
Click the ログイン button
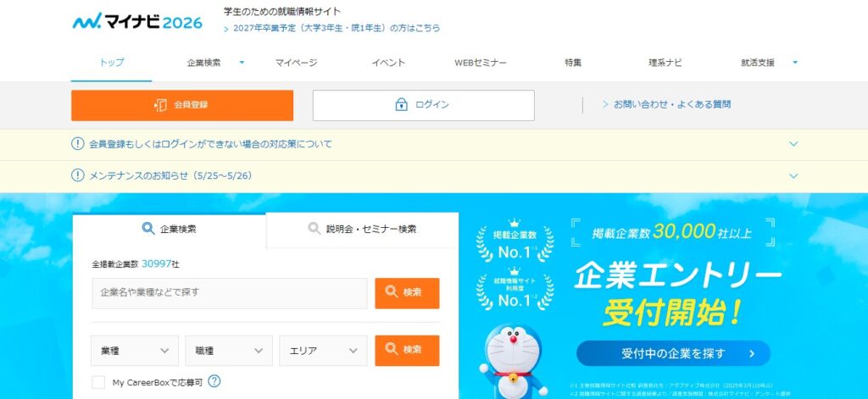click(424, 105)
